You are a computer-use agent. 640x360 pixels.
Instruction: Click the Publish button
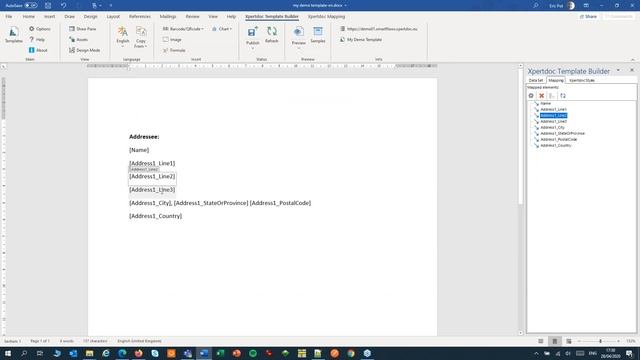click(252, 37)
